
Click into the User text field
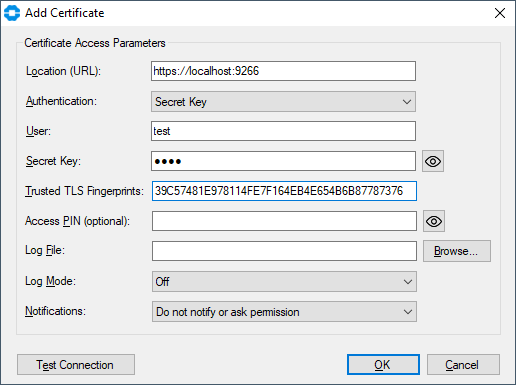coord(283,131)
